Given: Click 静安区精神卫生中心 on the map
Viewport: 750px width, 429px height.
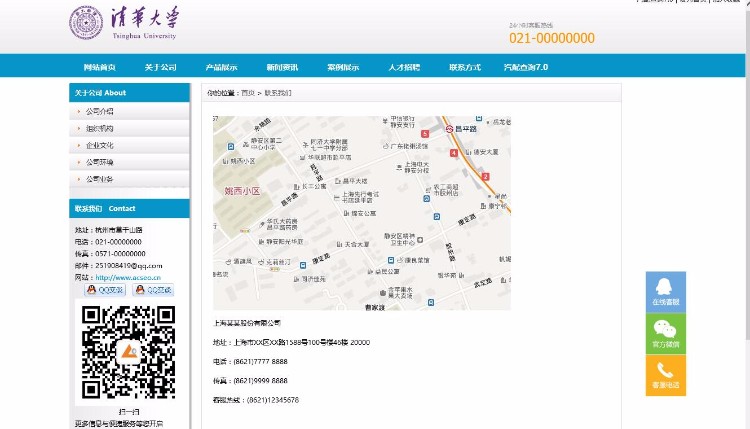Looking at the screenshot, I should [399, 239].
